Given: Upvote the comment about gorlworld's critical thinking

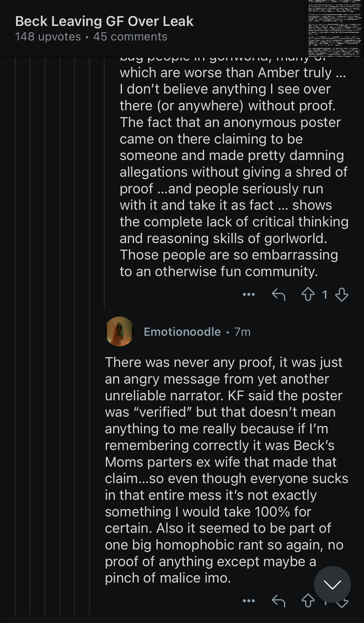Looking at the screenshot, I should 308,294.
